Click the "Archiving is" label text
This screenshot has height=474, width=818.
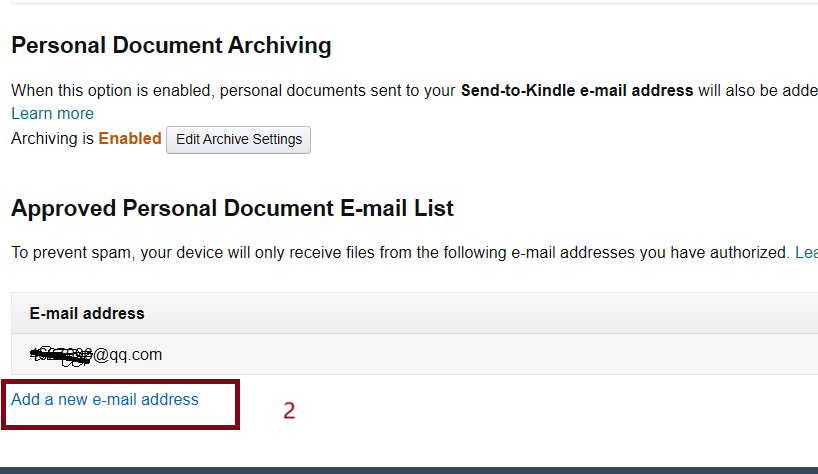pos(52,139)
